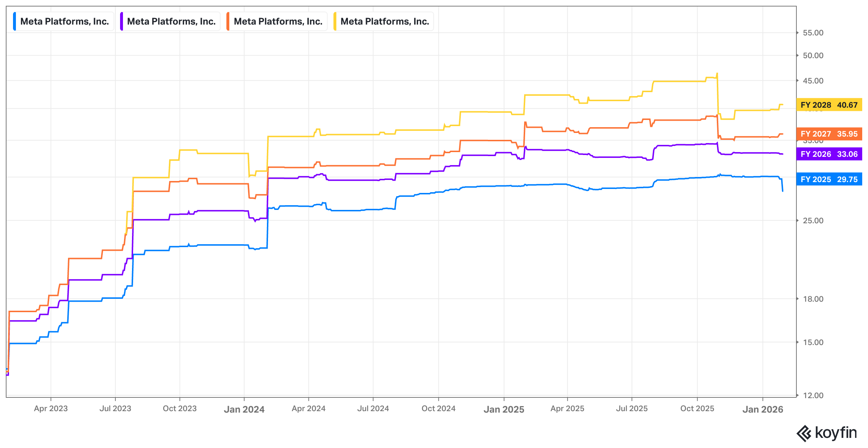The width and height of the screenshot is (868, 448).
Task: Click the purple legend color bar
Action: coord(122,21)
